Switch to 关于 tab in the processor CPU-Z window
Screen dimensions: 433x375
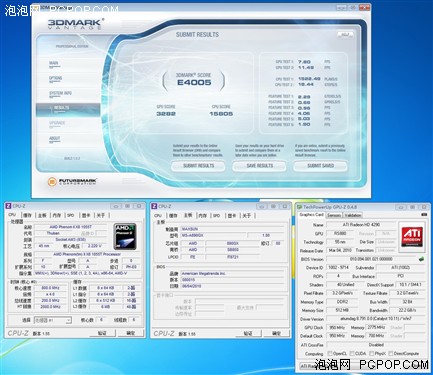101,216
